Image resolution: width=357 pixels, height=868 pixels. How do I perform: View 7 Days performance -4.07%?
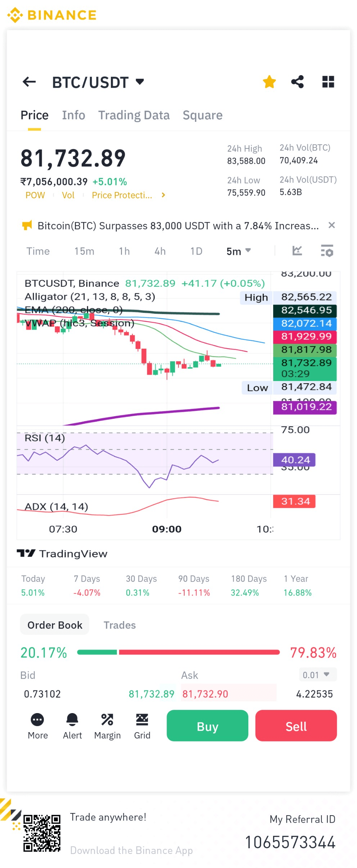click(x=87, y=585)
